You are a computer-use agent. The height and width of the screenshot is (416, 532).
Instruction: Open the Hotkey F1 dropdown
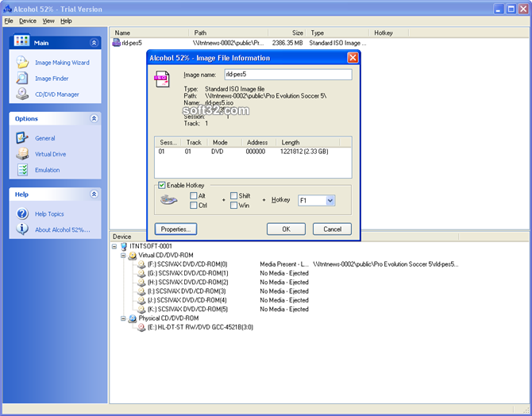pyautogui.click(x=330, y=201)
